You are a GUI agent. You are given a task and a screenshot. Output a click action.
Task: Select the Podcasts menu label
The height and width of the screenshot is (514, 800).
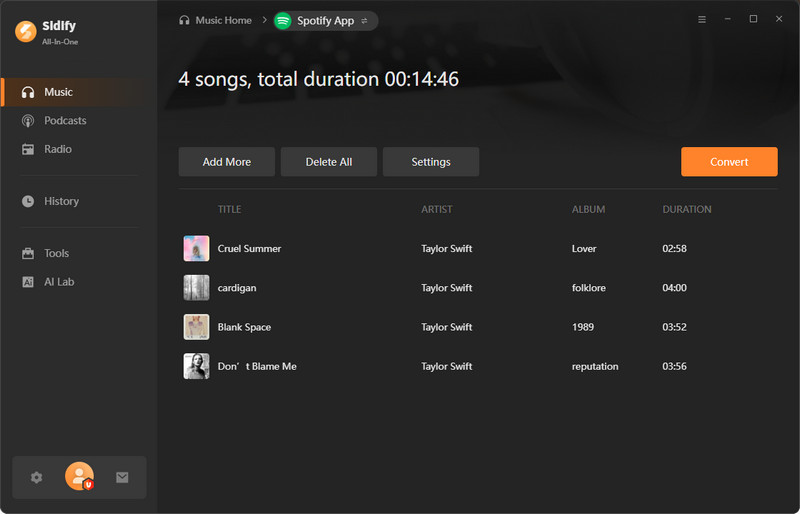click(65, 121)
